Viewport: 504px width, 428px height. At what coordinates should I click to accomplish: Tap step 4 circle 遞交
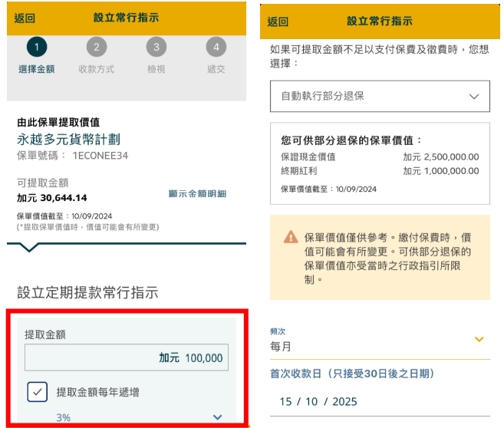tap(216, 48)
